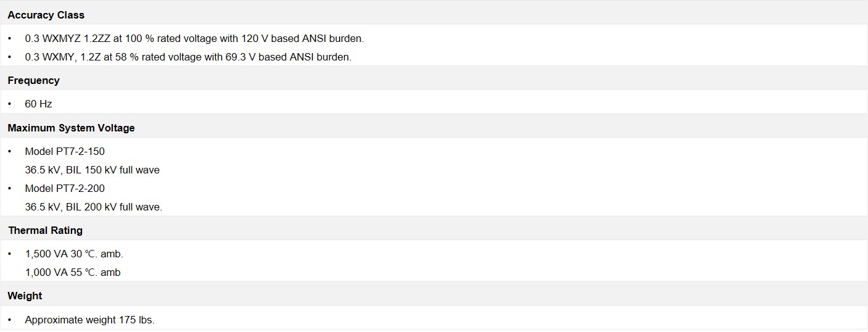Viewport: 868px width, 332px height.
Task: Click the bullet before Model PT7-2-150
Action: point(10,151)
